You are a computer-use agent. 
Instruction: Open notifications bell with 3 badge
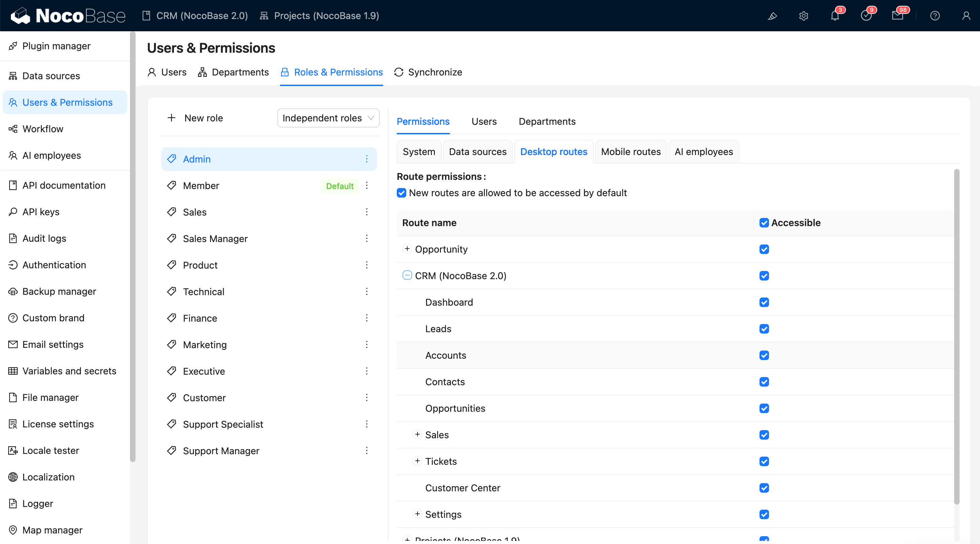pos(835,16)
